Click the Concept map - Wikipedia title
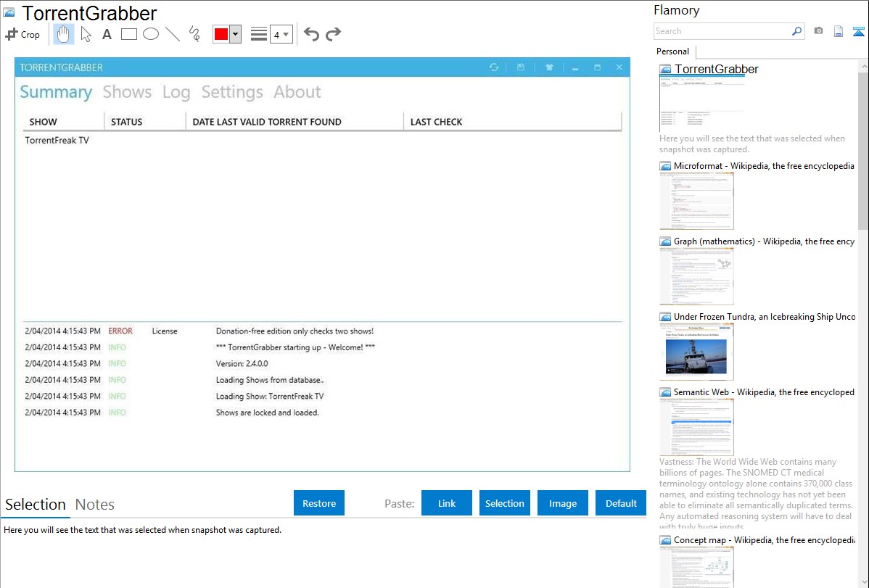 [x=765, y=539]
